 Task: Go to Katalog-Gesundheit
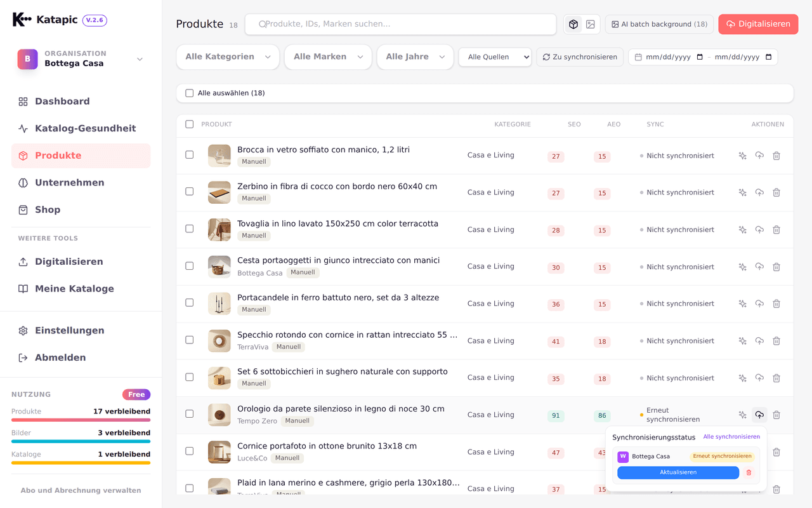click(81, 128)
